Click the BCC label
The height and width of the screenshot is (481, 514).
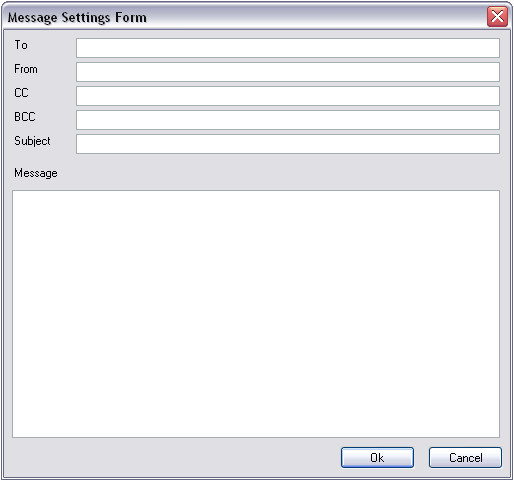pyautogui.click(x=24, y=117)
